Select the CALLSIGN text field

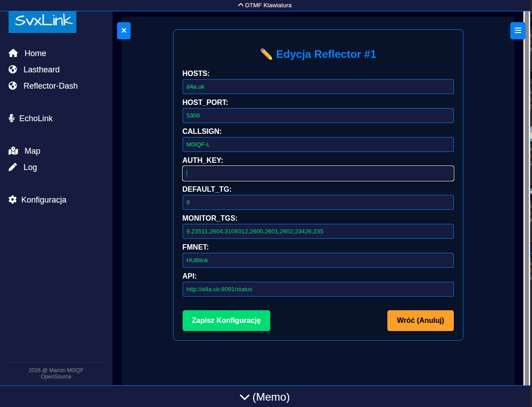318,145
